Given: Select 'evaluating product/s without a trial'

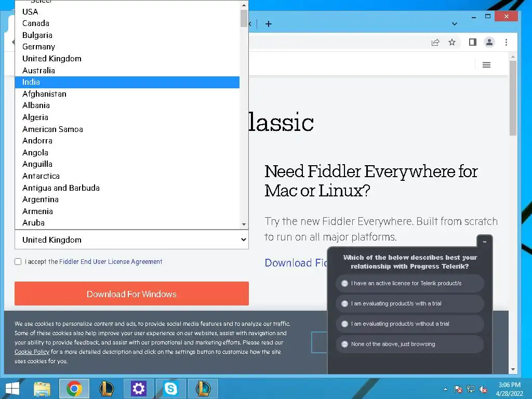Looking at the screenshot, I should (x=409, y=324).
